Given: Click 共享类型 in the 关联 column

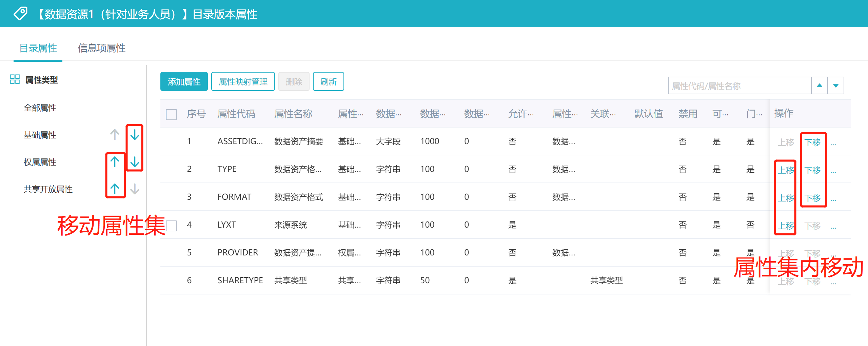Looking at the screenshot, I should pyautogui.click(x=607, y=281).
